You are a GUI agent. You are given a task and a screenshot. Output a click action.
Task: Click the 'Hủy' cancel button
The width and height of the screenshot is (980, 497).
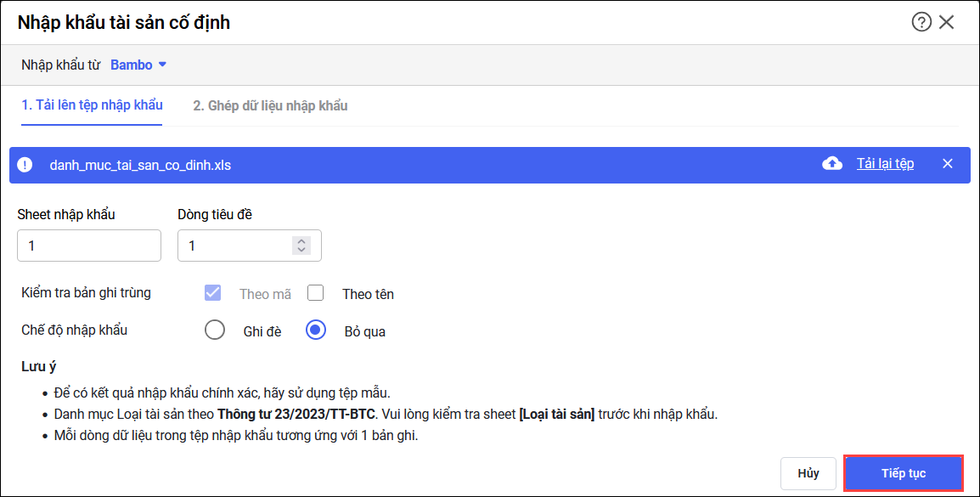click(x=808, y=473)
